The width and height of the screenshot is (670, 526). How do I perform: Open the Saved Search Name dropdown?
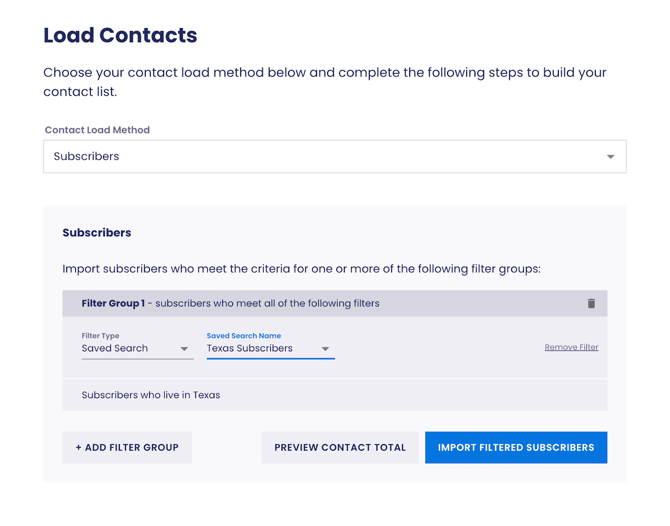(x=269, y=349)
